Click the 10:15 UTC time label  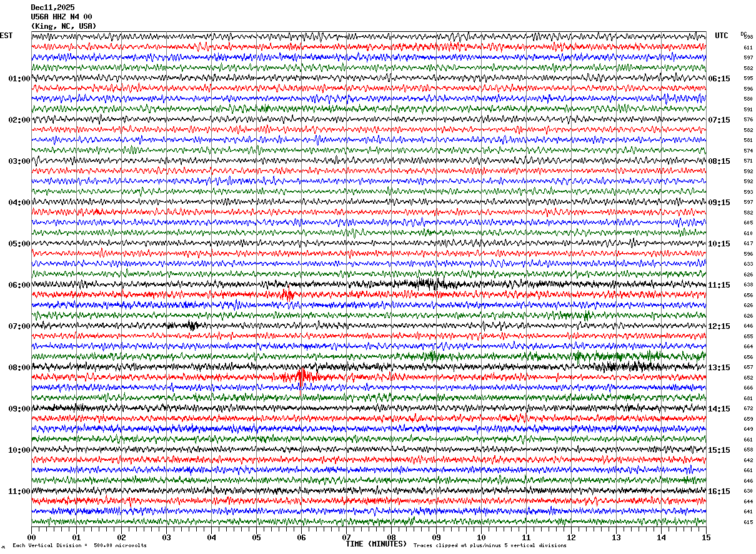[719, 244]
